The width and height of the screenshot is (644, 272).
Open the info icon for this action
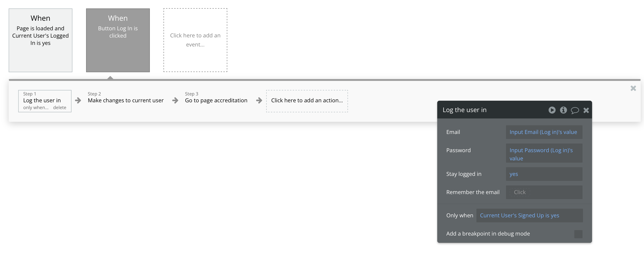pos(563,110)
